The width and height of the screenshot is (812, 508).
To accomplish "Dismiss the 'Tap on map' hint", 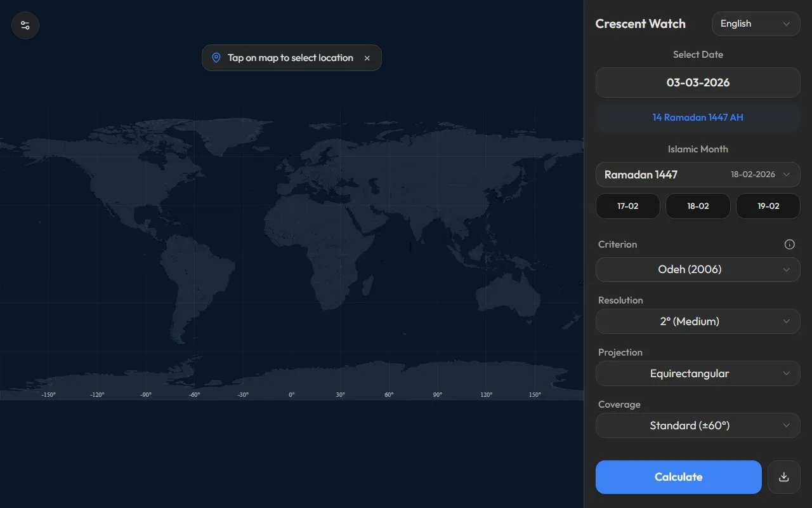I will coord(367,58).
